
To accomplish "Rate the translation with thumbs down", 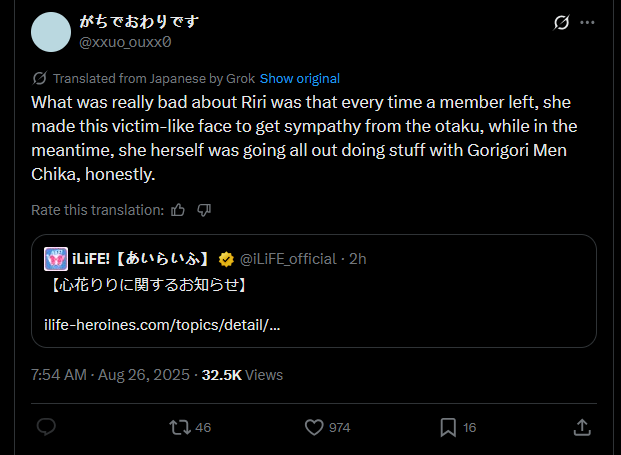I will point(204,210).
